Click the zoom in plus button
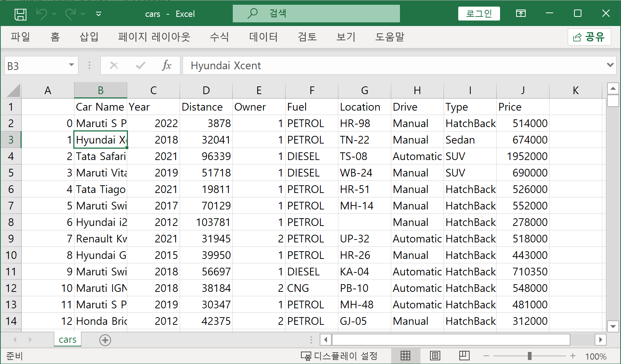Screen dimensions: 621x364 point(573,356)
